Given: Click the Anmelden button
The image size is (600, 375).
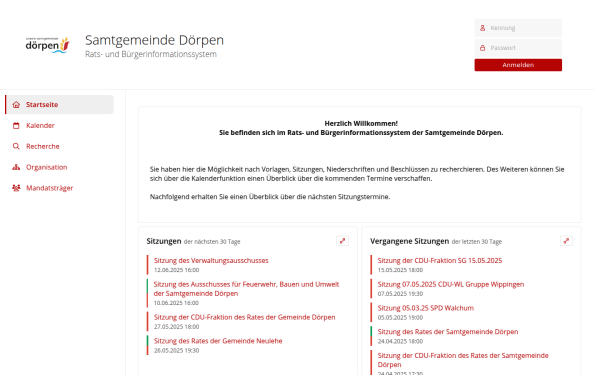Looking at the screenshot, I should tap(518, 65).
